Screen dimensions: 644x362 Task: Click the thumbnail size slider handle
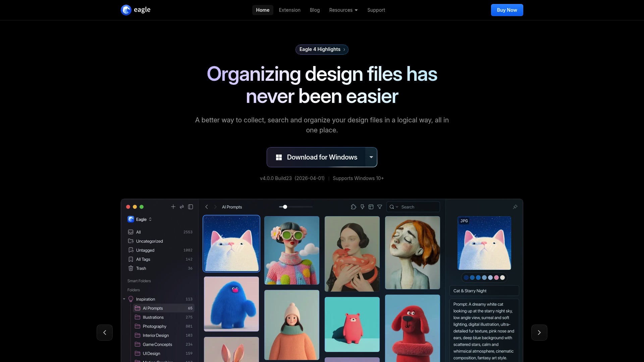coord(285,207)
